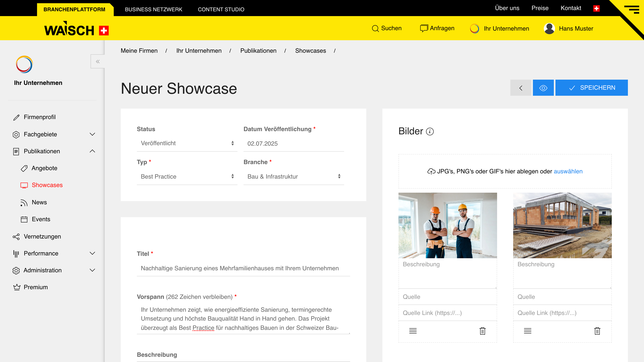
Task: Click company logo circle in header
Action: (x=475, y=29)
